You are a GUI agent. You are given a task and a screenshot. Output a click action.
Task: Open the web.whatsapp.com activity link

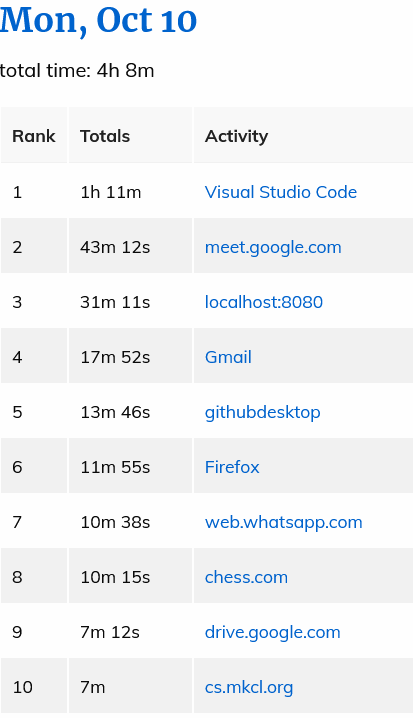[283, 522]
